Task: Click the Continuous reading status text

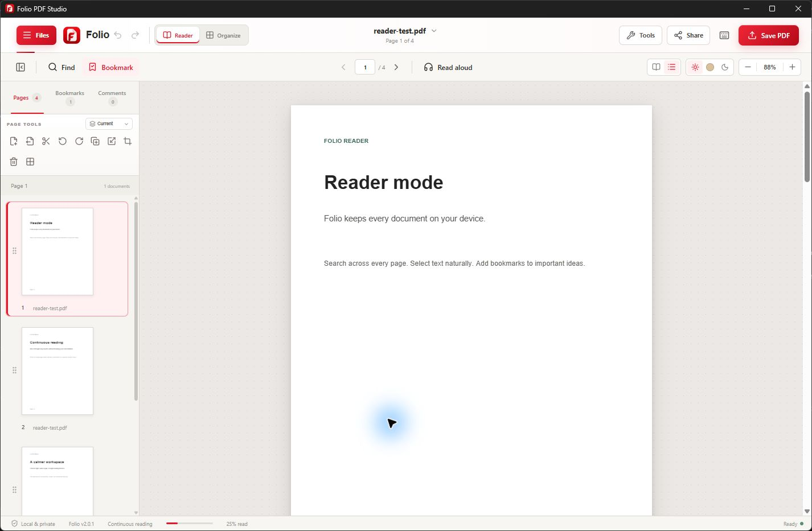Action: tap(130, 524)
